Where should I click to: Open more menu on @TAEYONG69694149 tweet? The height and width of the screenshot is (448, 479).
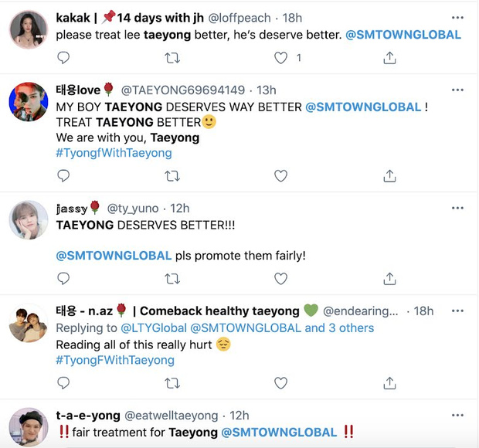[457, 90]
